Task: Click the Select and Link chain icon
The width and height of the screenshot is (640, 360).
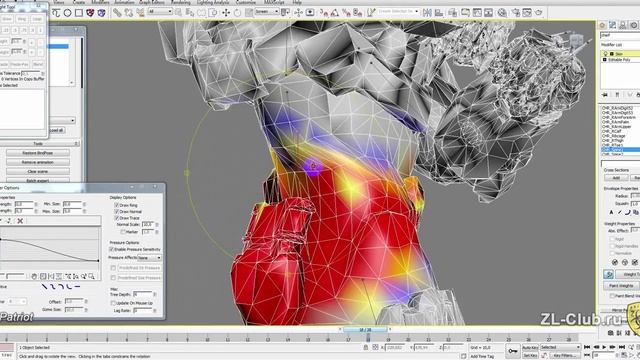Action: point(117,13)
